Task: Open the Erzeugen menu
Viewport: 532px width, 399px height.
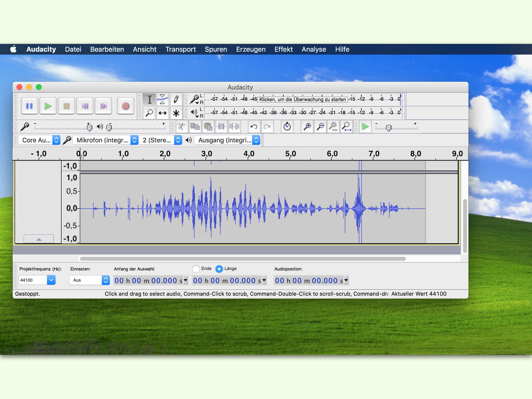Action: [251, 49]
